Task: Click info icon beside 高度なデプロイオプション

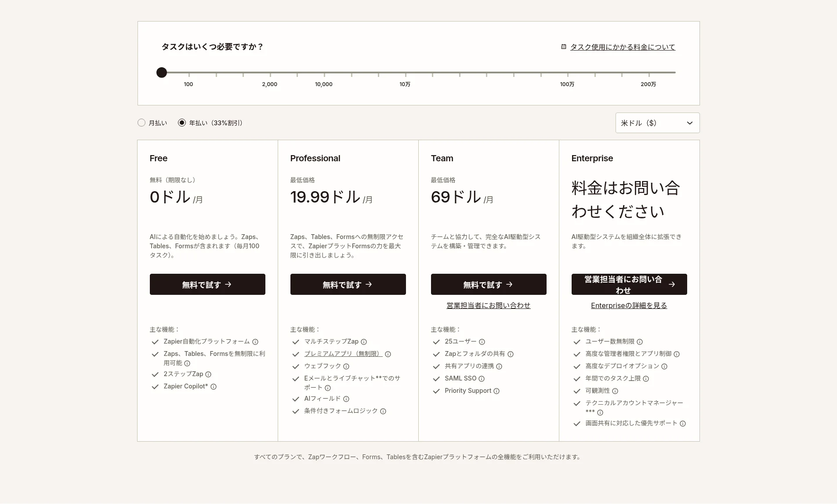Action: point(664,366)
